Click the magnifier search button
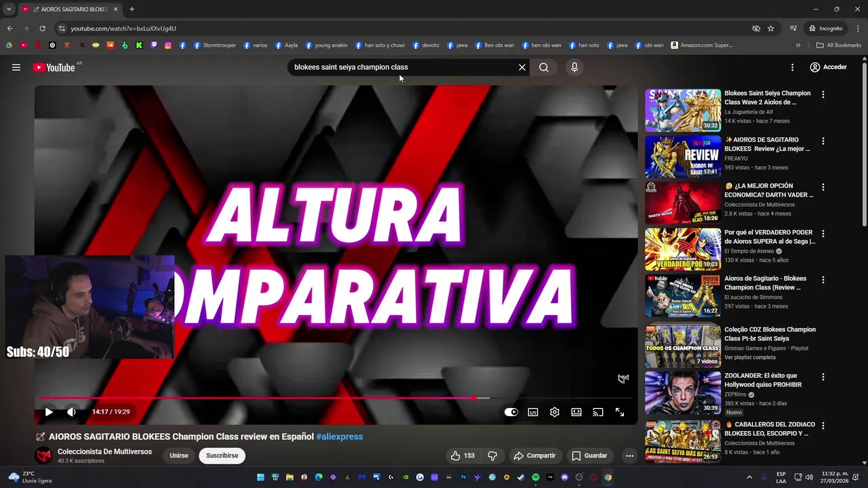This screenshot has height=488, width=868. [544, 67]
